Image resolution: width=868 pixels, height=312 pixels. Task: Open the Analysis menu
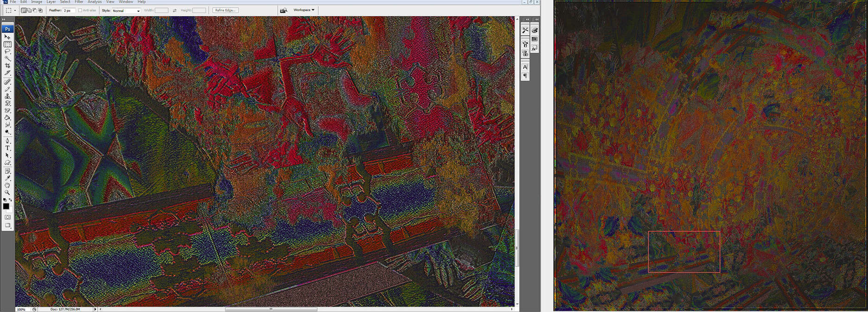pos(95,2)
